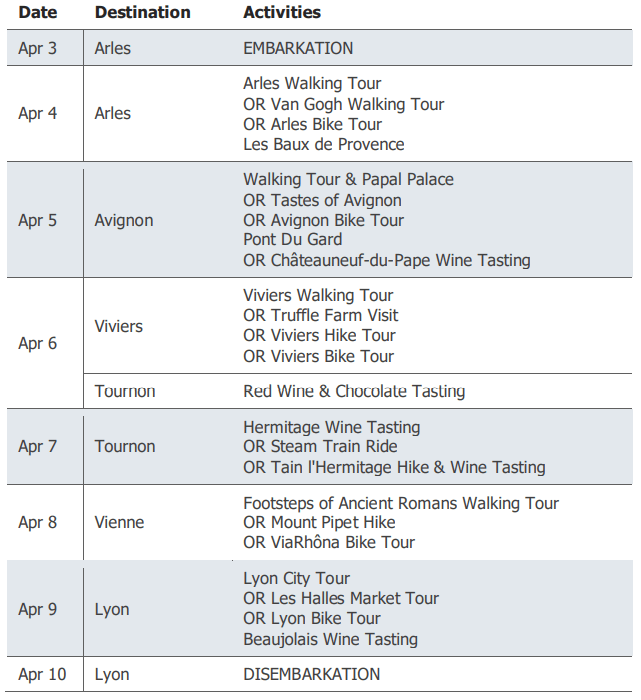The width and height of the screenshot is (641, 700).
Task: Select Van Gogh Walking Tour option
Action: click(x=343, y=104)
